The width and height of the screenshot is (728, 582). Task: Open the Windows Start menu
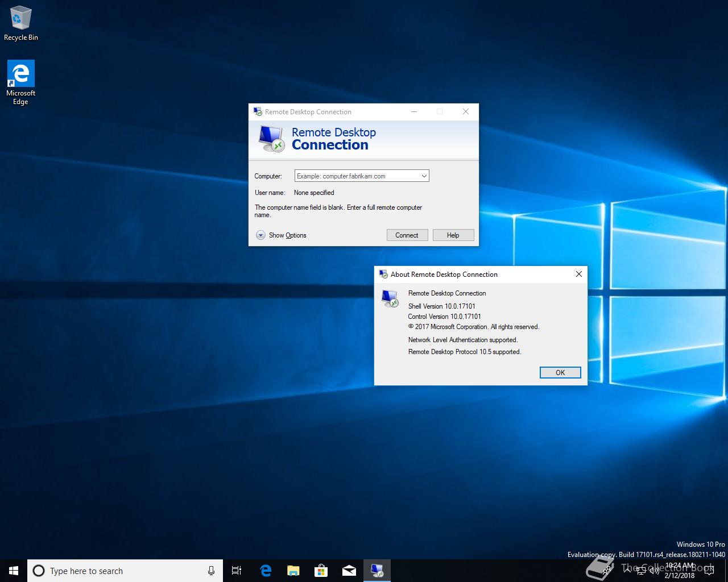point(14,571)
